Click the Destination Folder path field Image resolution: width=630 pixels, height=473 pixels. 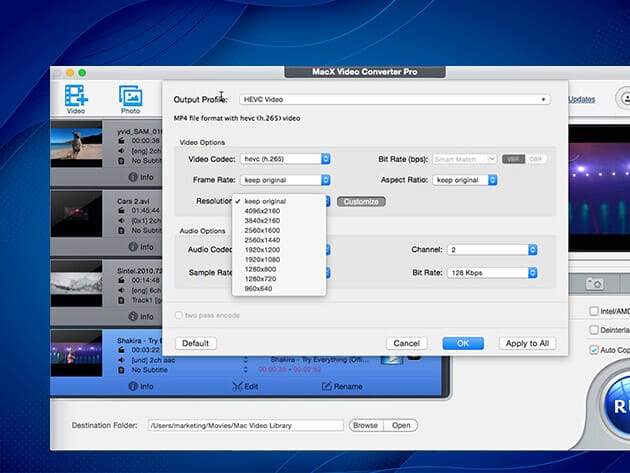click(x=245, y=425)
